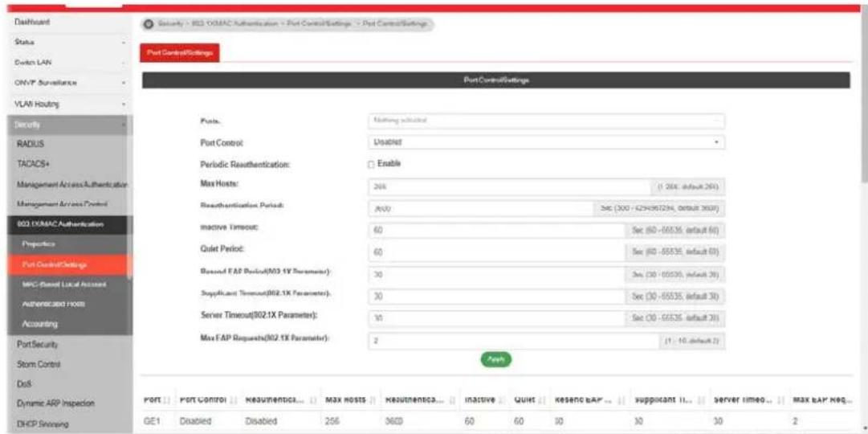Click the Max EAP Requests input field
The height and width of the screenshot is (434, 868).
tap(512, 341)
